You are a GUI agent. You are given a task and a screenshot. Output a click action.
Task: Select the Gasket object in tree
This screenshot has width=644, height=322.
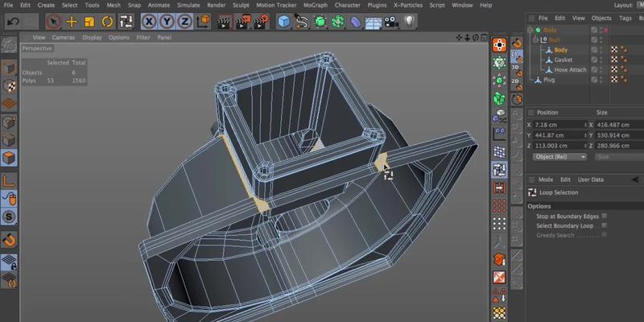pos(563,60)
